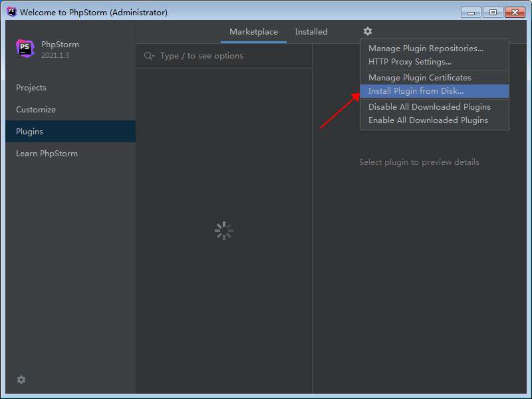Focus the plugin search field
Screen dimensions: 532x399
click(224, 56)
